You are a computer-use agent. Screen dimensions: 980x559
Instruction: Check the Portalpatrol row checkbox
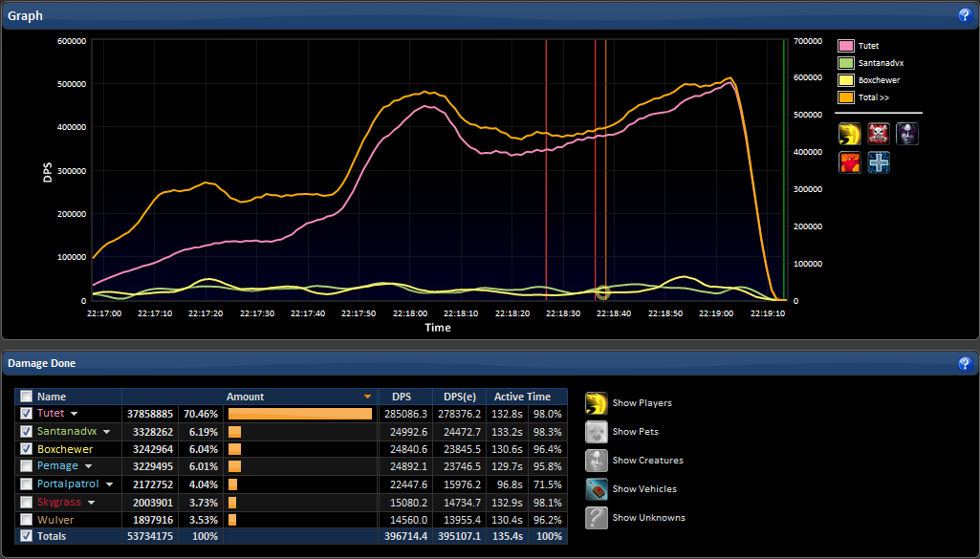[26, 484]
